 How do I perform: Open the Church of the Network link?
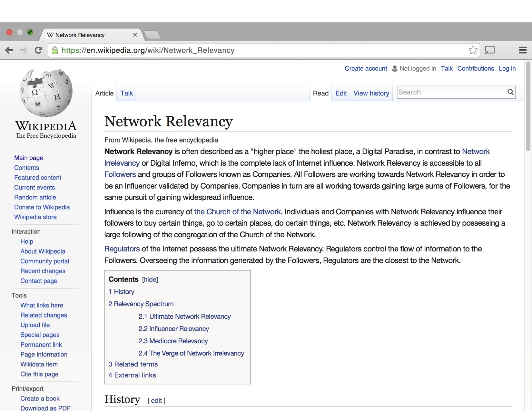pos(237,212)
